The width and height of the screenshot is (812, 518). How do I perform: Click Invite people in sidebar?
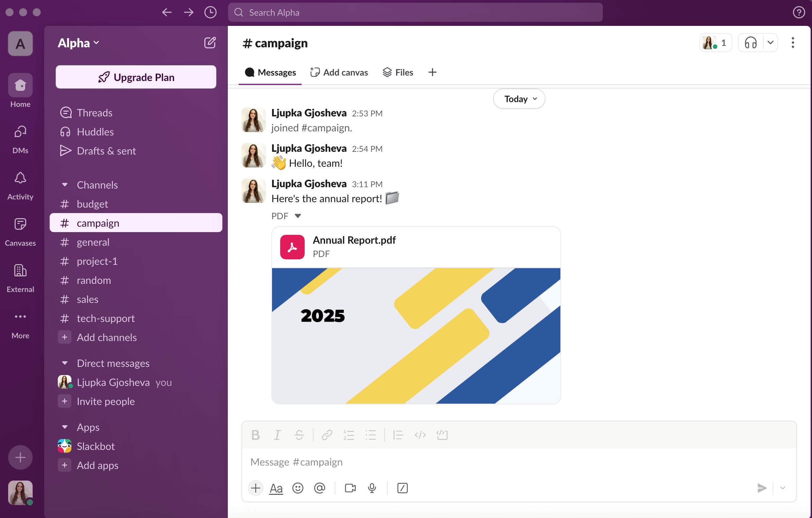click(x=136, y=401)
